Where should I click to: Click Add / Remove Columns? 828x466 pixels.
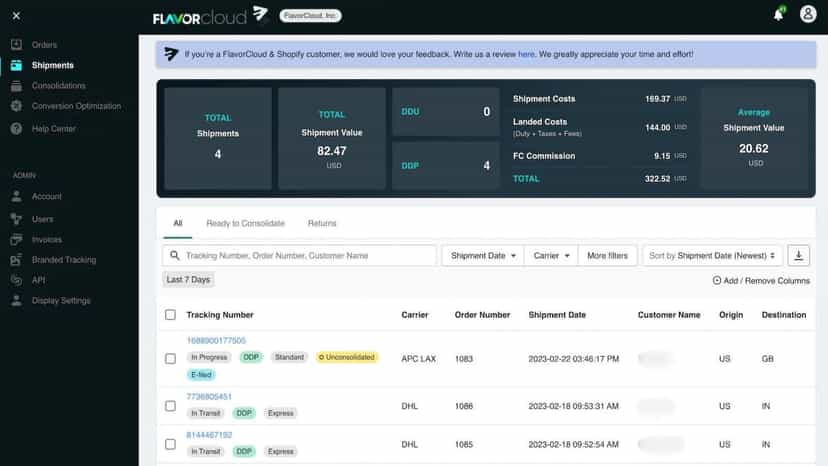761,281
